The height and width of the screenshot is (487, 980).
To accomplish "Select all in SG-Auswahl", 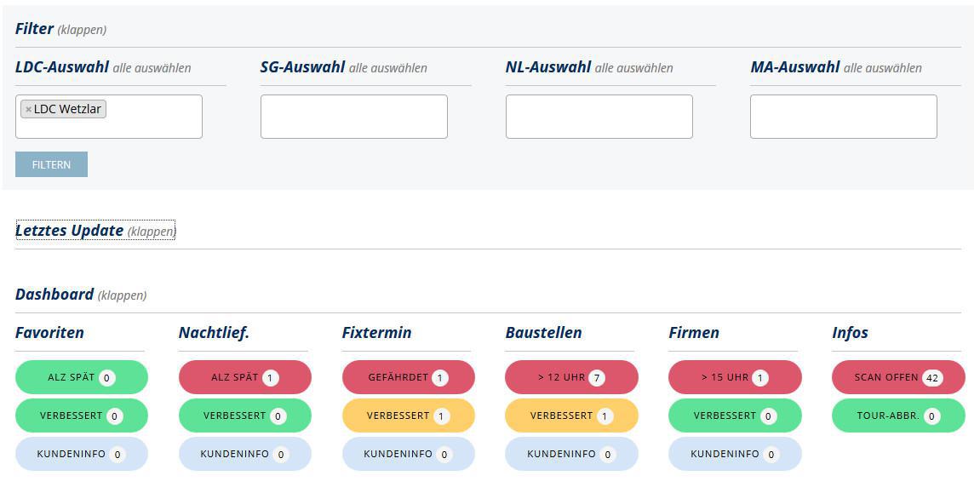I will [388, 68].
